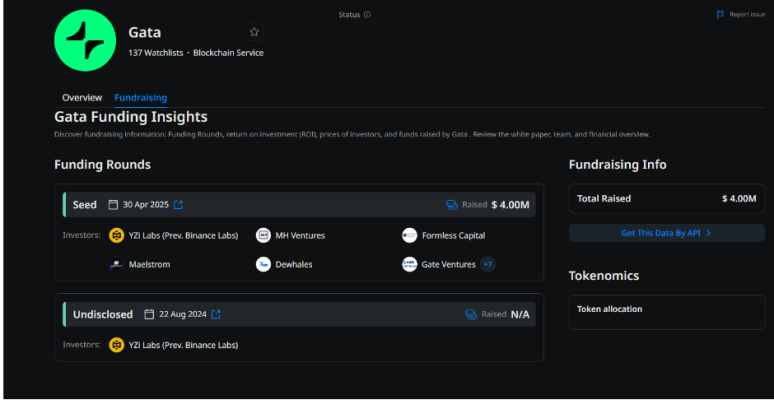This screenshot has height=400, width=774.
Task: Click the N/A raised value
Action: [x=520, y=314]
